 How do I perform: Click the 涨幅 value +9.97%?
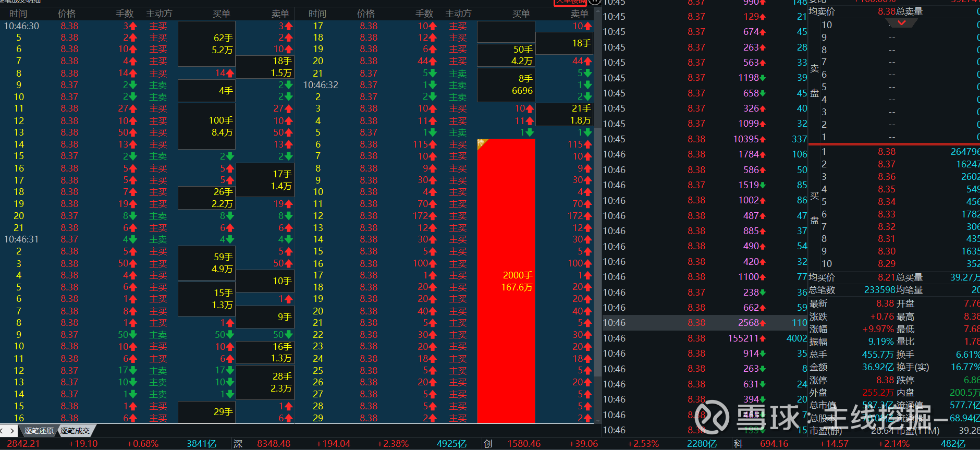pos(878,329)
